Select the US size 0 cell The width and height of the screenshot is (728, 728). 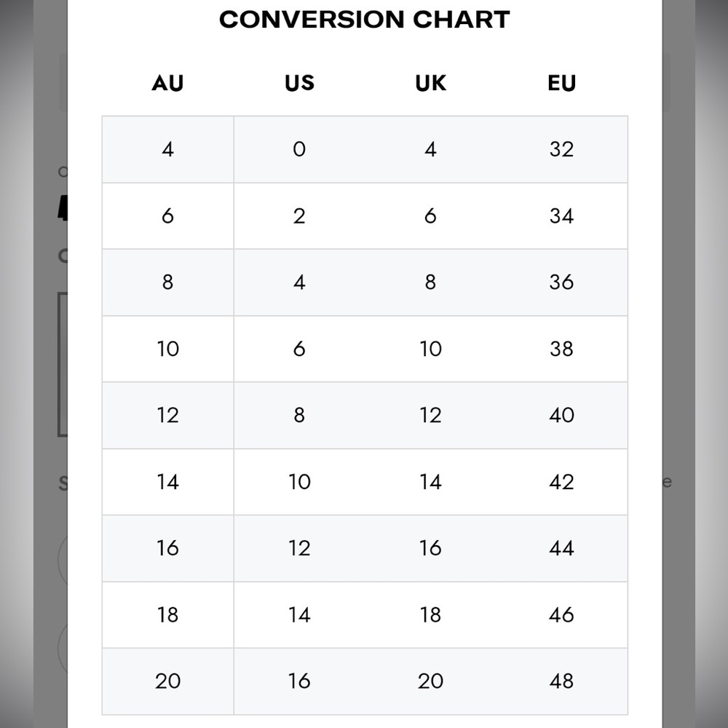point(299,149)
